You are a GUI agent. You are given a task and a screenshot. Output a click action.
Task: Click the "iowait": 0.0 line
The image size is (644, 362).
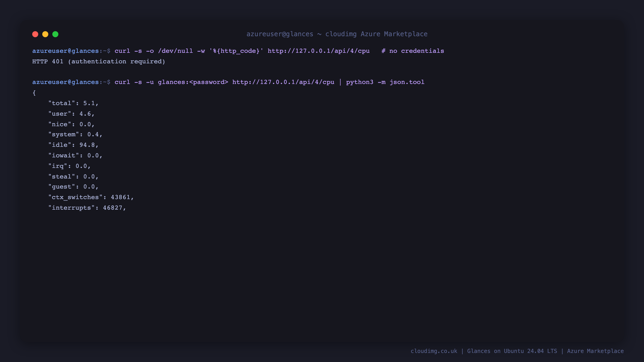[x=75, y=155]
